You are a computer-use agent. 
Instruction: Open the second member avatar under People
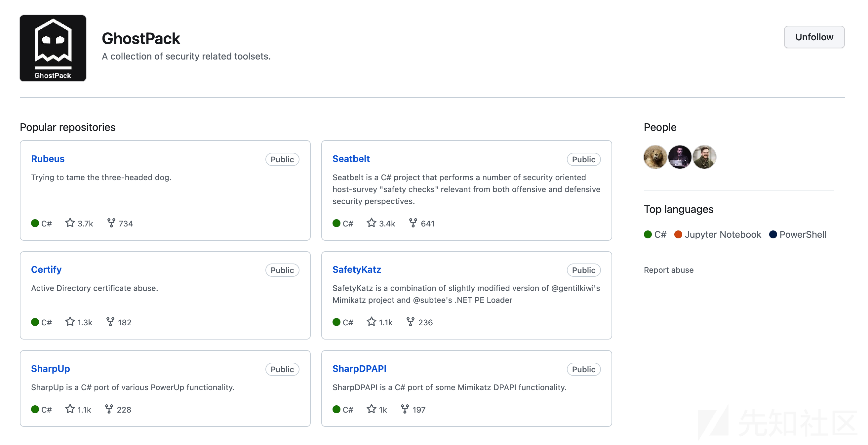[680, 157]
